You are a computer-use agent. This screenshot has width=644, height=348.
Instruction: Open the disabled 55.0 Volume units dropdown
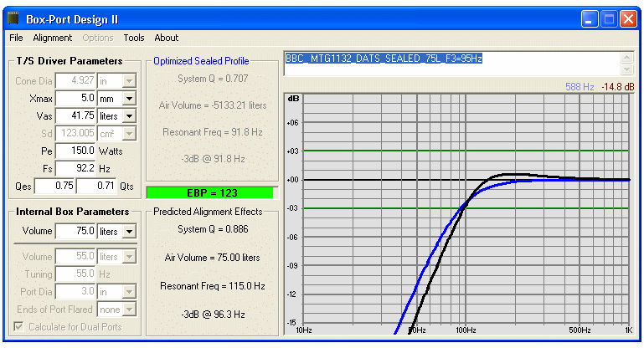pyautogui.click(x=129, y=257)
